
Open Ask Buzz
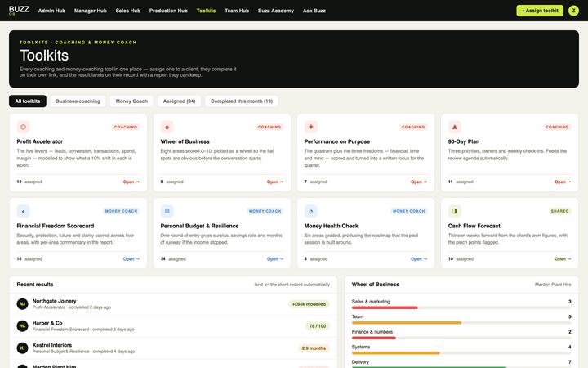(314, 11)
